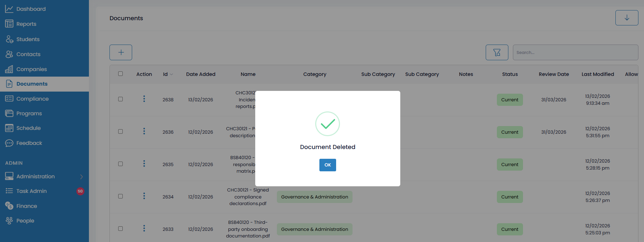Sort by Id column arrow
Viewport: 644px width, 242px height.
tap(172, 75)
